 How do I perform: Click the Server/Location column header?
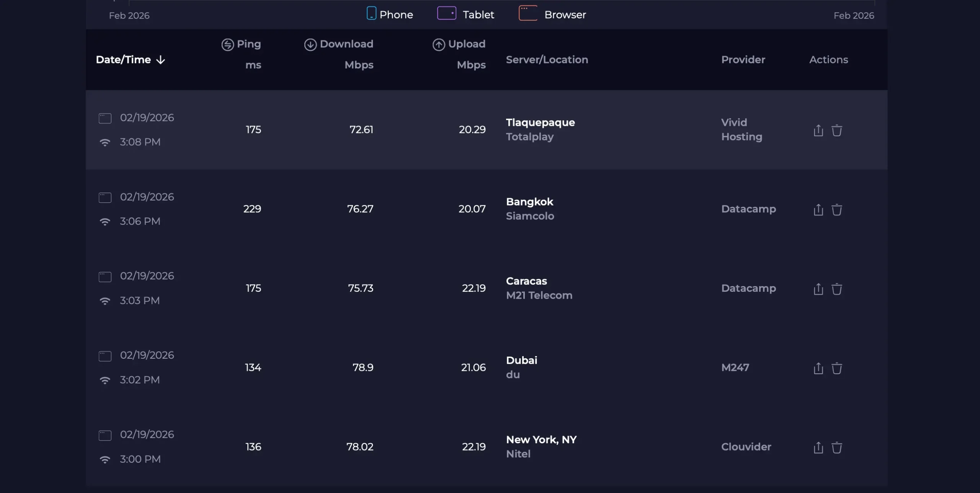tap(547, 60)
